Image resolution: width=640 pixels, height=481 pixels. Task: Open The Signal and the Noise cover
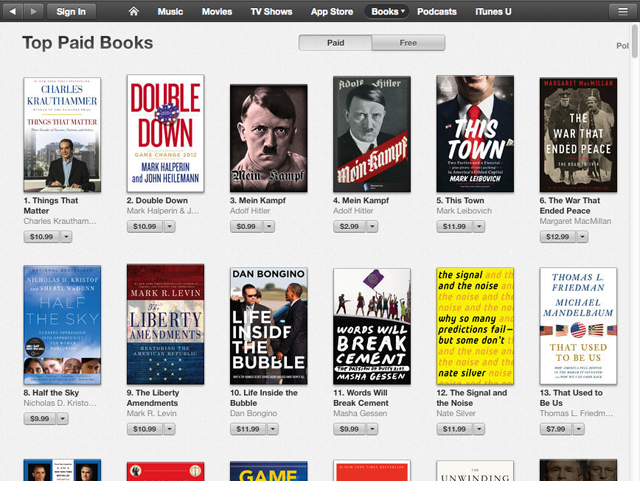coord(475,326)
